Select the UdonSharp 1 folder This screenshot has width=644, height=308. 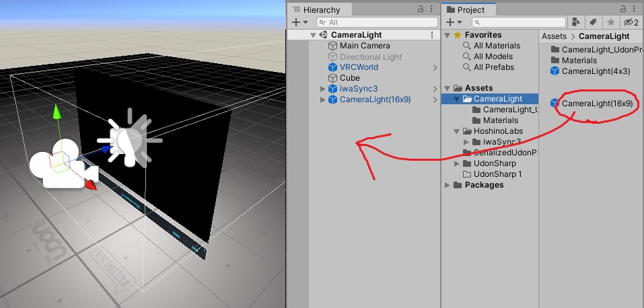point(497,174)
